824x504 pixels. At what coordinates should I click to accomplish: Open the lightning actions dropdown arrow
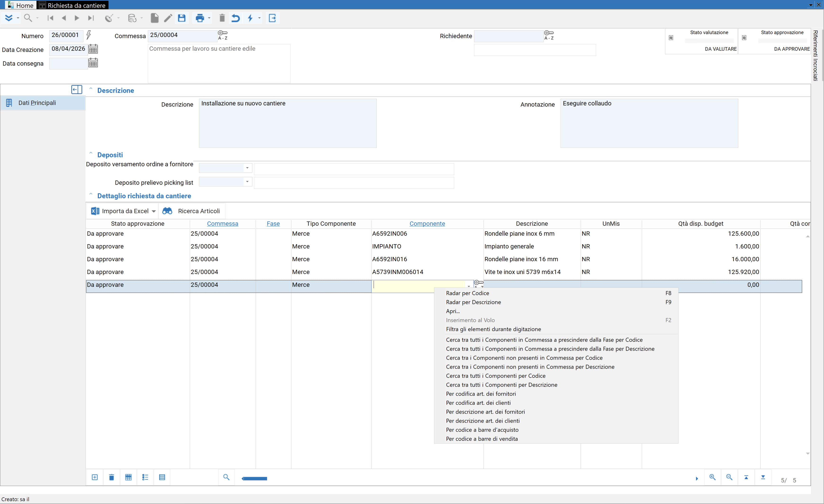(x=259, y=18)
